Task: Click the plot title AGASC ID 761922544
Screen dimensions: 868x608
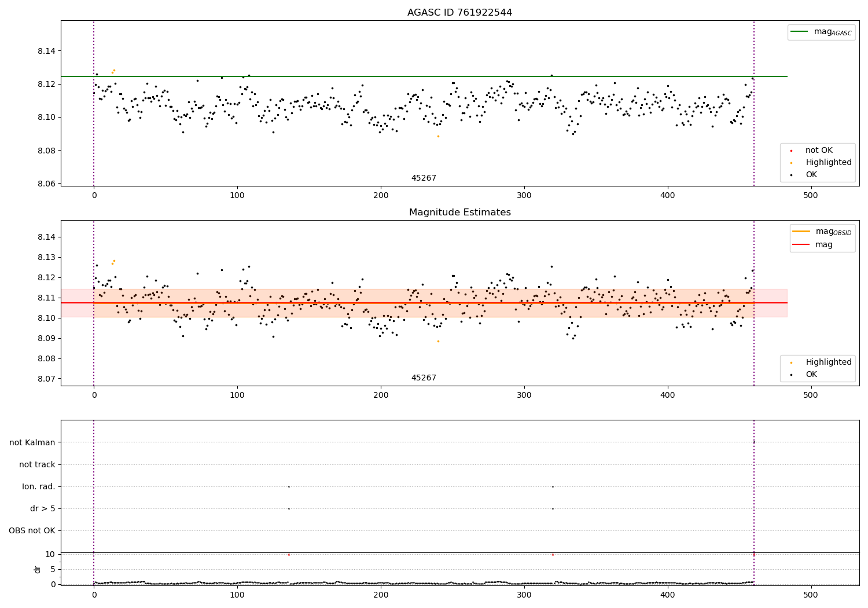Action: 459,13
